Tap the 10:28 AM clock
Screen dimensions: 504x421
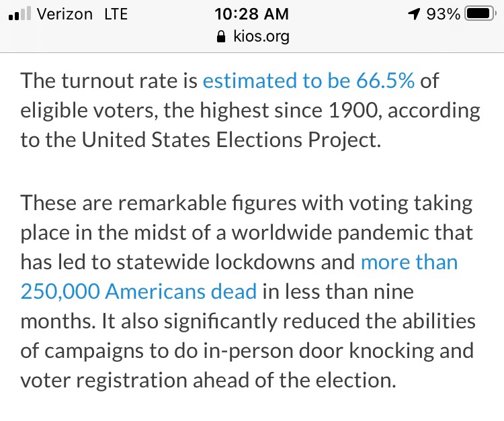pyautogui.click(x=252, y=13)
